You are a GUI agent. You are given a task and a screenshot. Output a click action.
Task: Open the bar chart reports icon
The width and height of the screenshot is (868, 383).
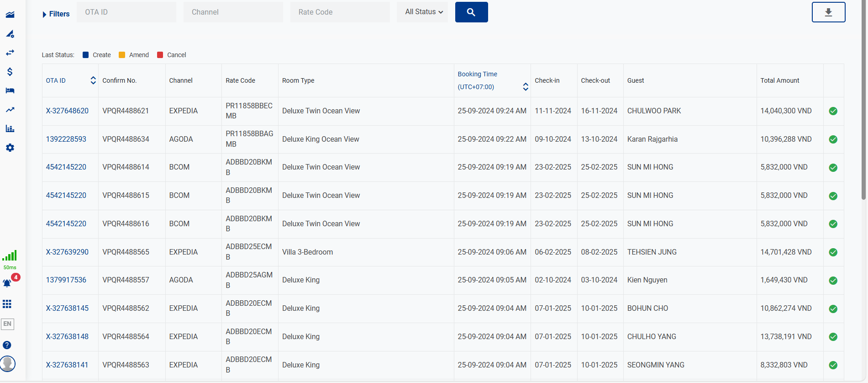(10, 128)
